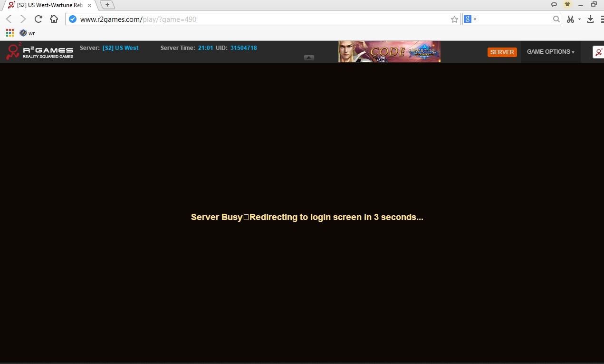Viewport: 604px width, 364px height.
Task: Collapse the top game bar with arrow
Action: tap(309, 57)
